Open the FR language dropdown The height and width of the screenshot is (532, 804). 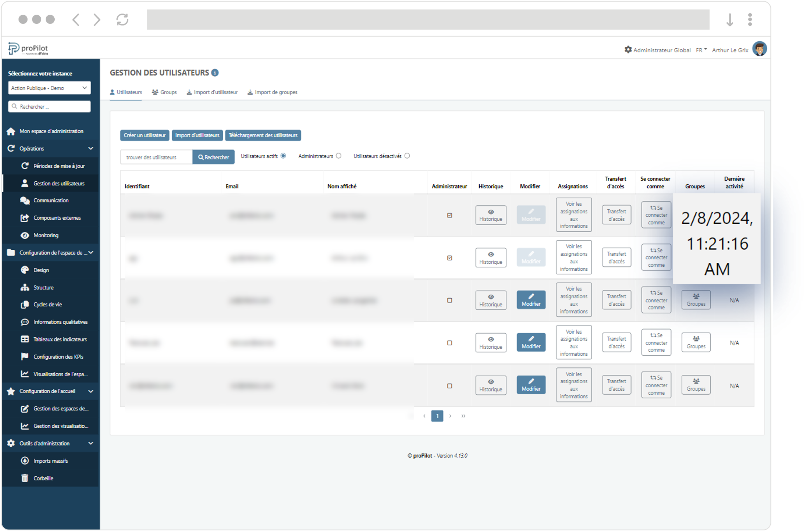(x=701, y=50)
